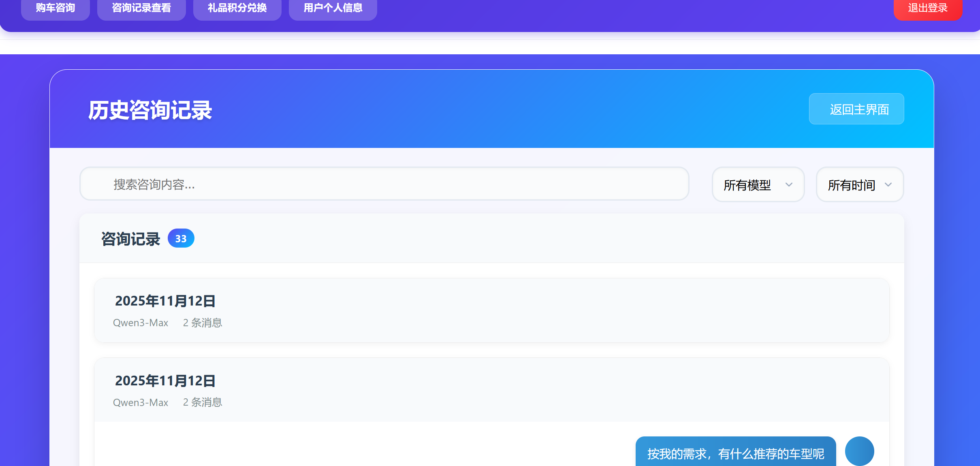This screenshot has width=980, height=466.
Task: Click 返回主界面 button
Action: (x=856, y=109)
